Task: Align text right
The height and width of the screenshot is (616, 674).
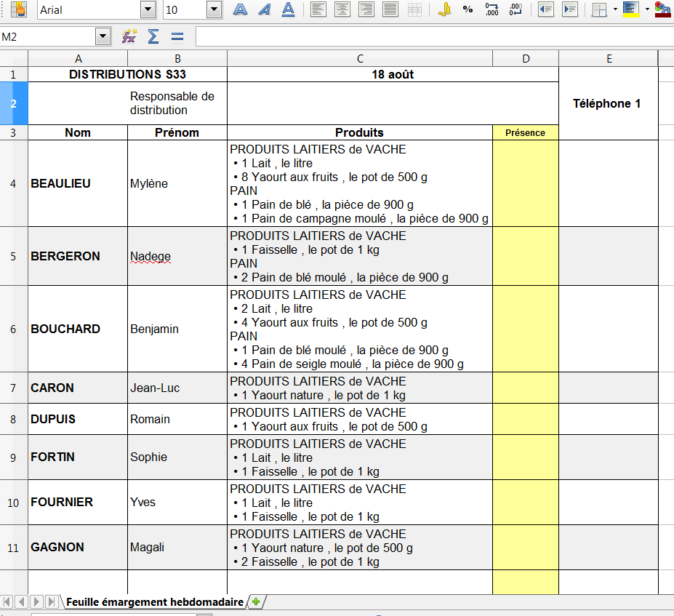Action: coord(366,9)
